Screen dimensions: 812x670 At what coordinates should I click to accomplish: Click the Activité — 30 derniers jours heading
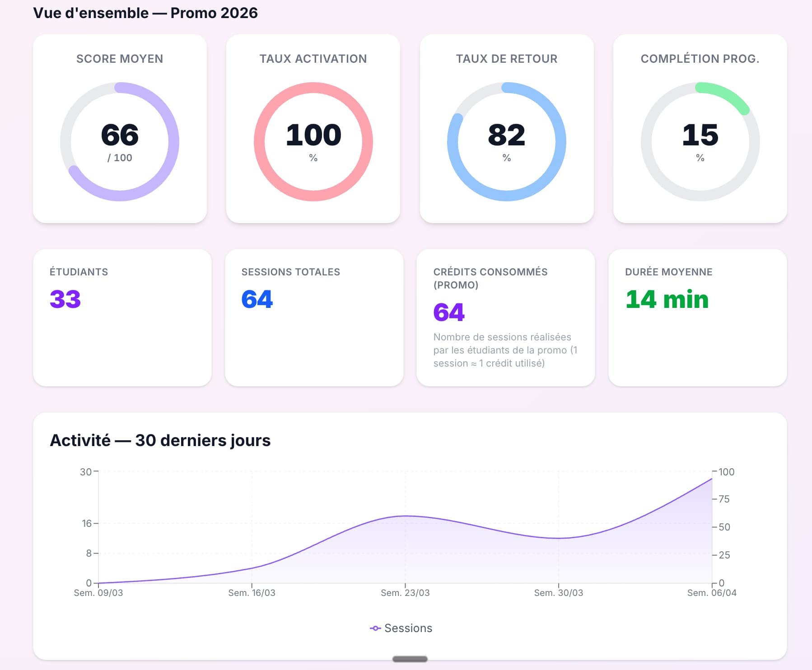[160, 440]
